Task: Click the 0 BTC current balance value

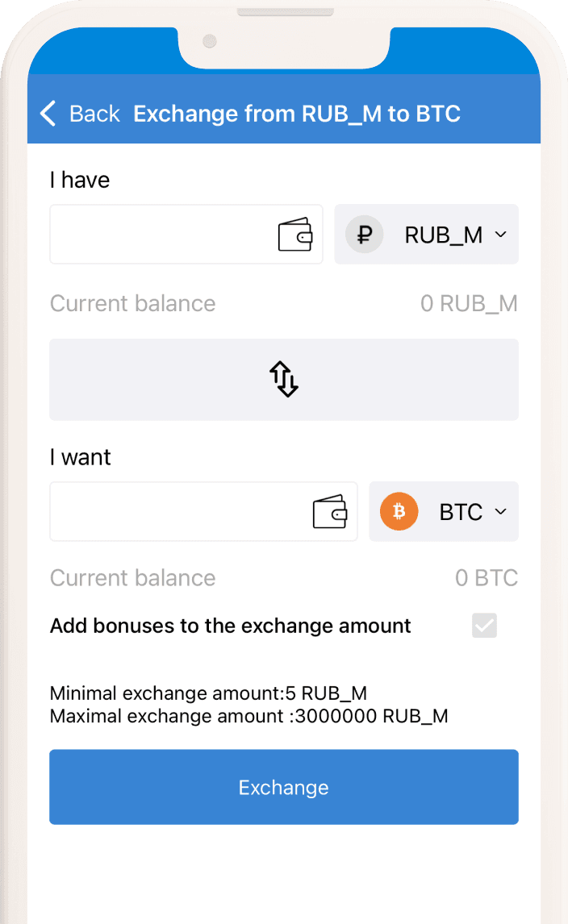Action: pyautogui.click(x=487, y=578)
